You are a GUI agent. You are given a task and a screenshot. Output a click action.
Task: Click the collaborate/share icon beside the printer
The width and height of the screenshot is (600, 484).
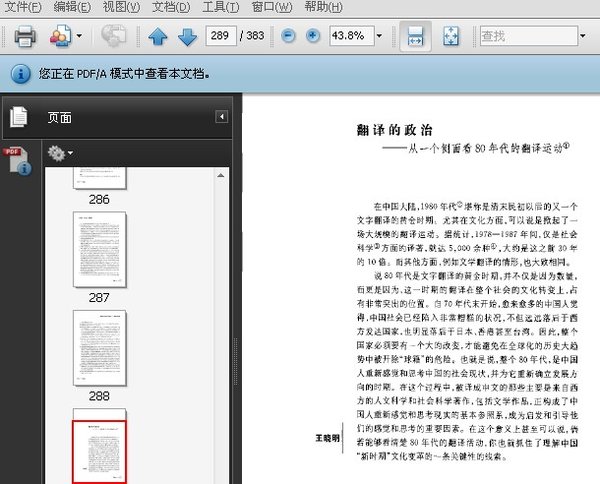[61, 37]
